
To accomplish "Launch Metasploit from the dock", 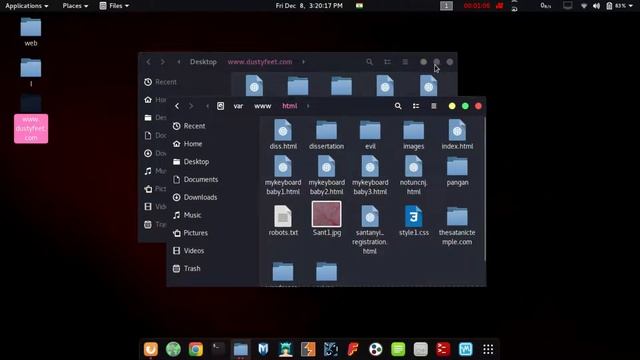I will tap(263, 349).
